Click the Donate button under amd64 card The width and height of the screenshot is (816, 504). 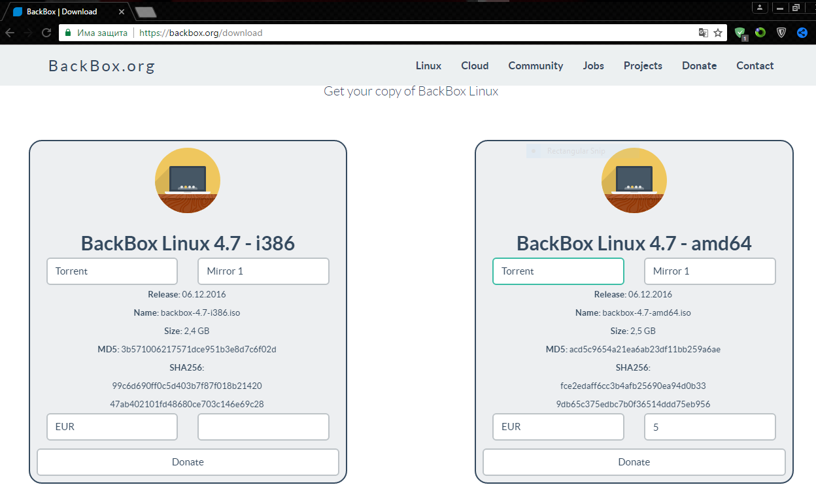634,462
